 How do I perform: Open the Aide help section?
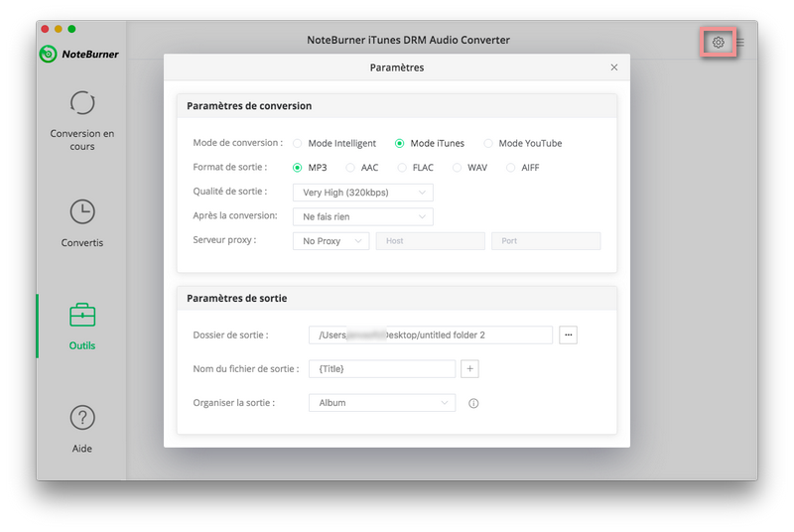pyautogui.click(x=82, y=429)
